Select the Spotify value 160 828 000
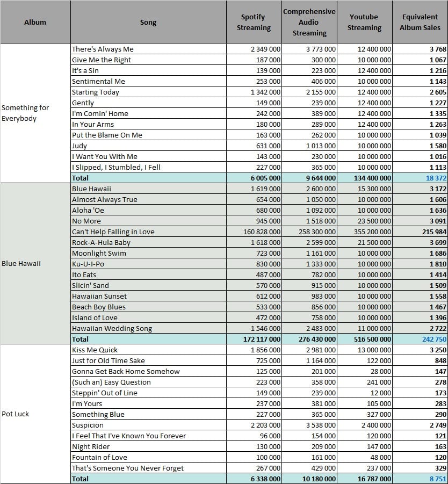Image resolution: width=448 pixels, height=484 pixels. point(254,232)
